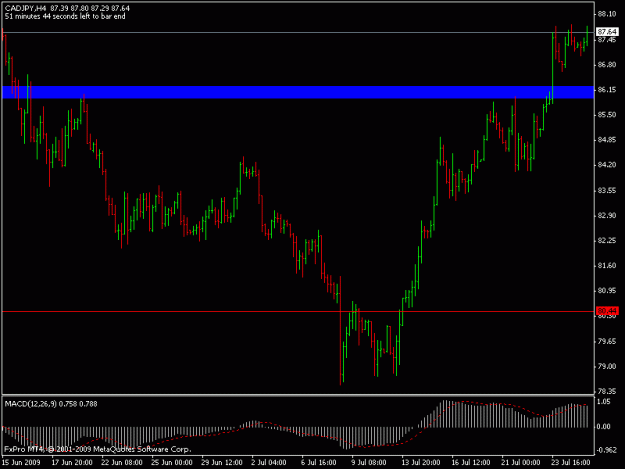
Task: Select the gray horizontal line at current price
Action: [298, 32]
